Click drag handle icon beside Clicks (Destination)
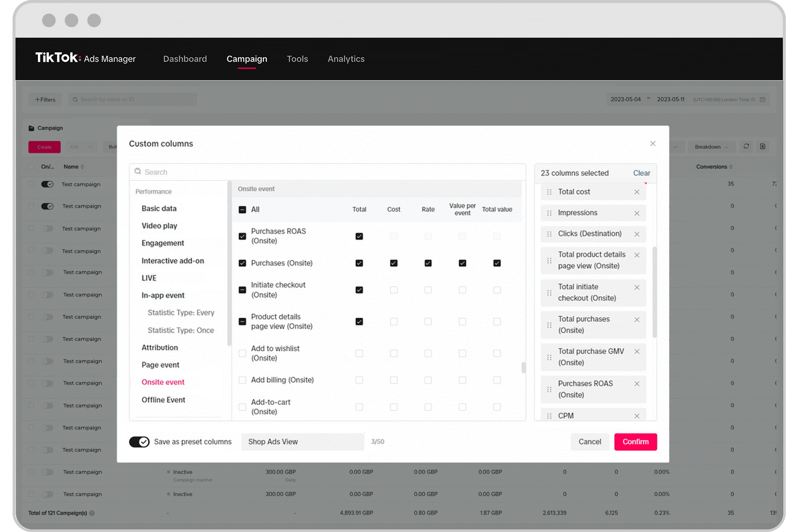This screenshot has width=798, height=532. point(549,234)
